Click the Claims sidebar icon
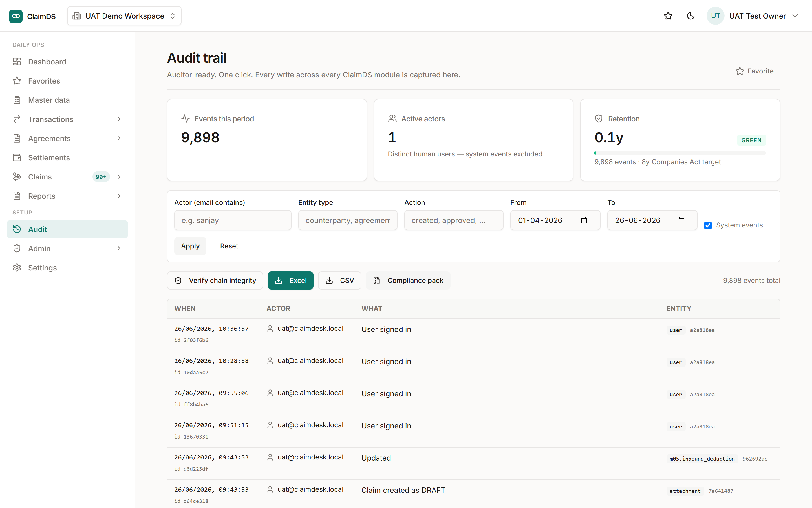This screenshot has width=812, height=508. click(x=17, y=176)
